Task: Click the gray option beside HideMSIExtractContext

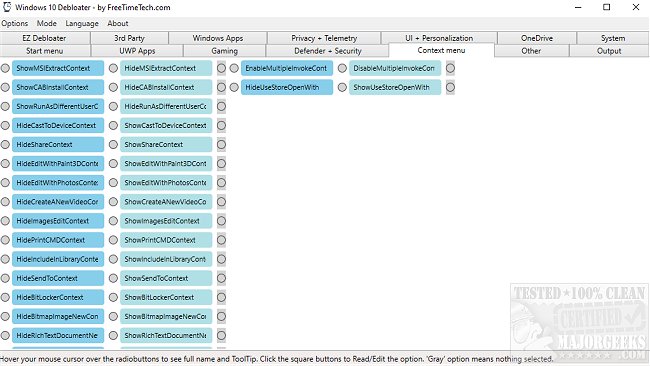Action: coord(221,68)
